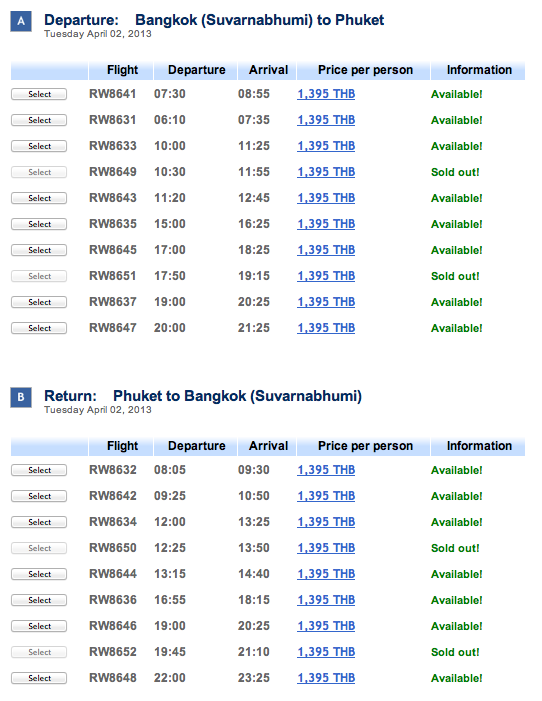Screen dimensions: 542x701
Task: View the price link for return flight RW8646
Action: (x=326, y=626)
